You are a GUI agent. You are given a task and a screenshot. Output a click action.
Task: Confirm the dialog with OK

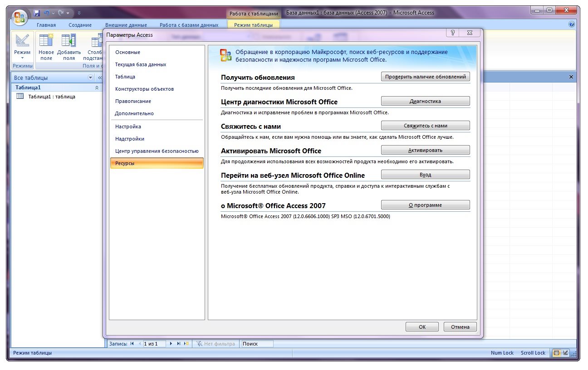[x=422, y=326]
